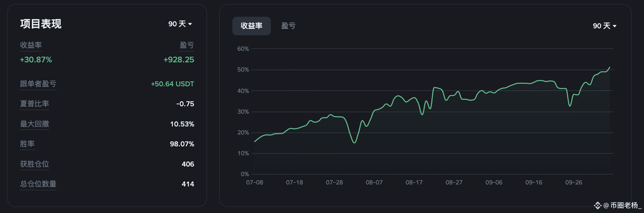The width and height of the screenshot is (644, 213).
Task: Open the 90 天 dropdown above the chart
Action: (x=604, y=26)
